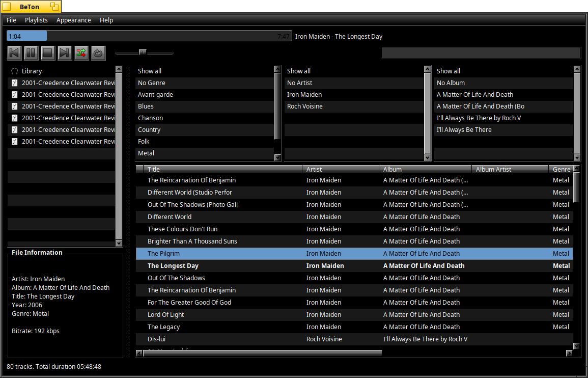Toggle repeat mode button
This screenshot has height=378, width=588.
pyautogui.click(x=98, y=52)
